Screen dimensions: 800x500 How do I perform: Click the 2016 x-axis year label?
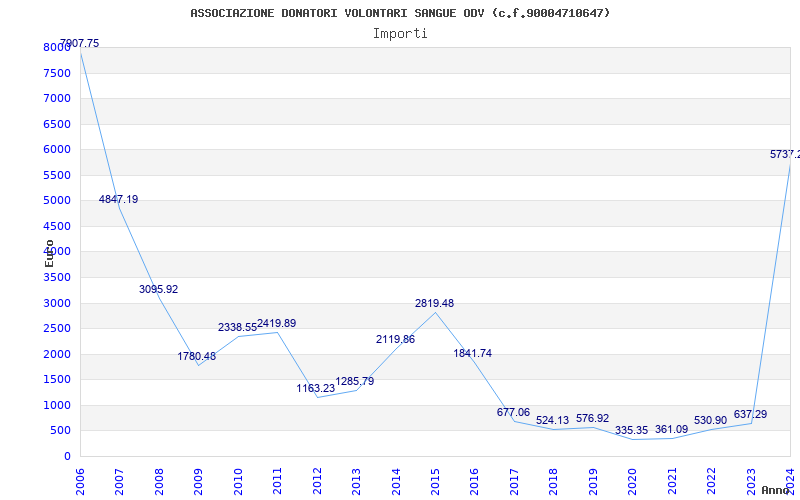tap(474, 482)
